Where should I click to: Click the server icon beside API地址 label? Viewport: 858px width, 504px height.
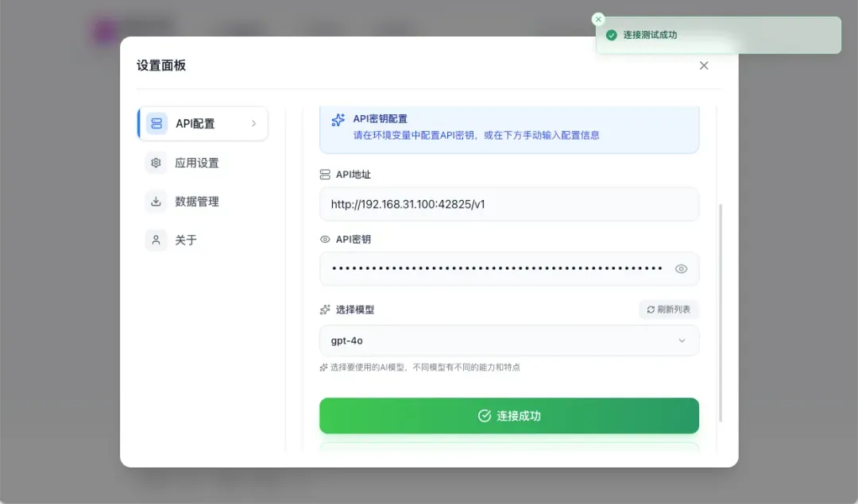pyautogui.click(x=325, y=175)
